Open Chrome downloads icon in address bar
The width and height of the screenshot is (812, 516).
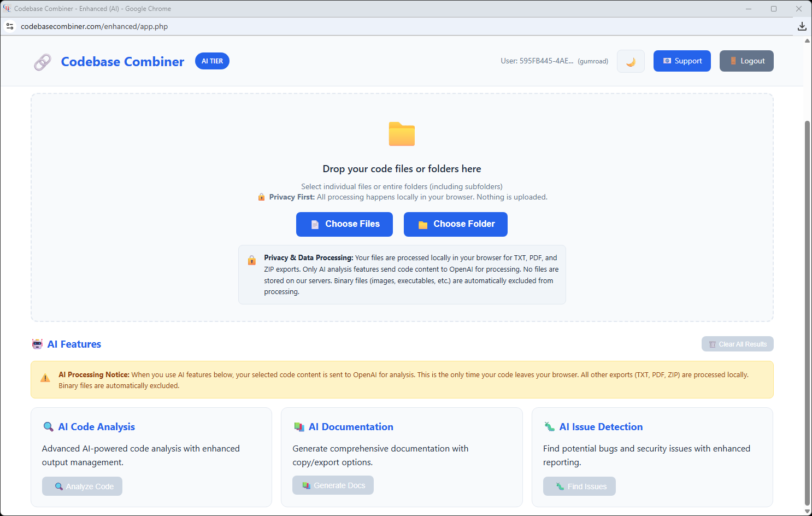(802, 26)
